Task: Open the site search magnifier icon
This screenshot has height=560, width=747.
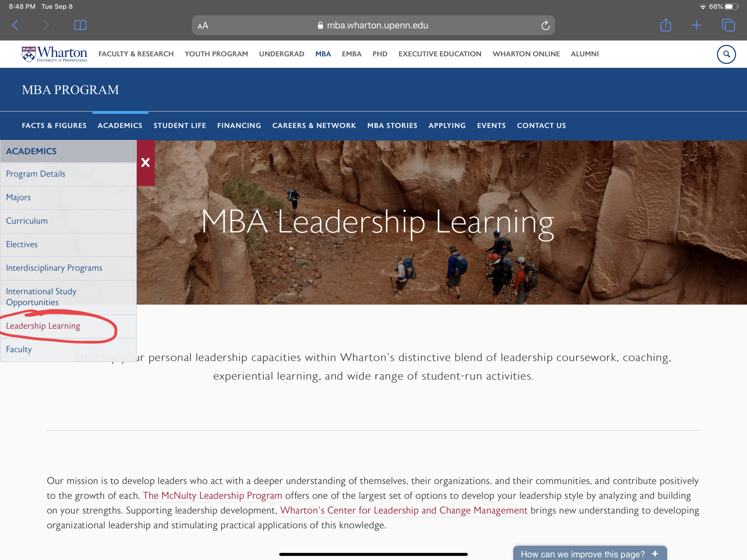Action: (726, 54)
